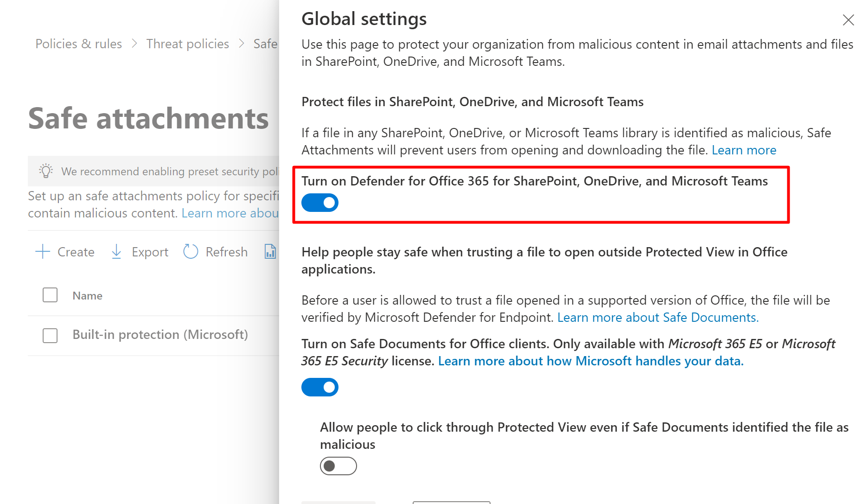This screenshot has height=504, width=868.
Task: Click the Refresh circular arrow icon
Action: (x=191, y=252)
